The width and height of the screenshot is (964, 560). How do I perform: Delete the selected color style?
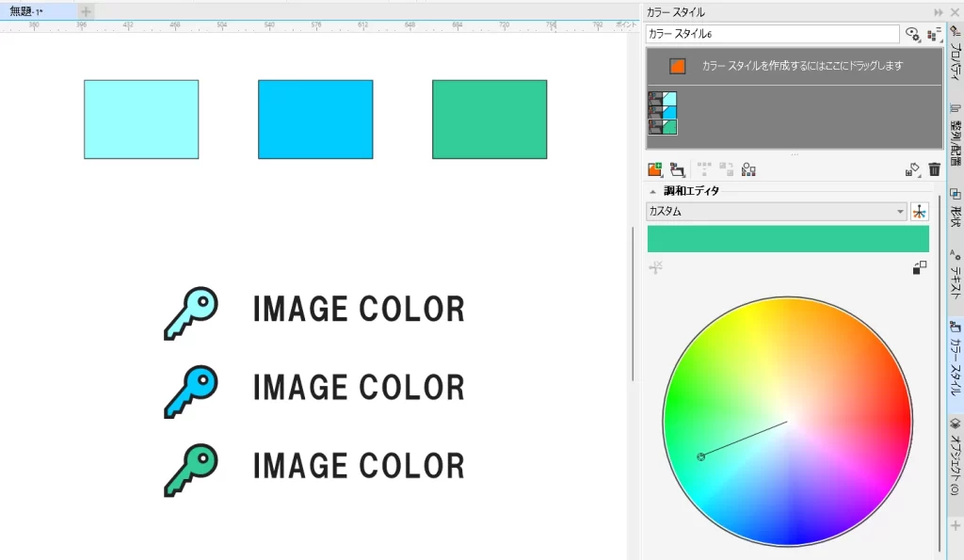(x=932, y=168)
